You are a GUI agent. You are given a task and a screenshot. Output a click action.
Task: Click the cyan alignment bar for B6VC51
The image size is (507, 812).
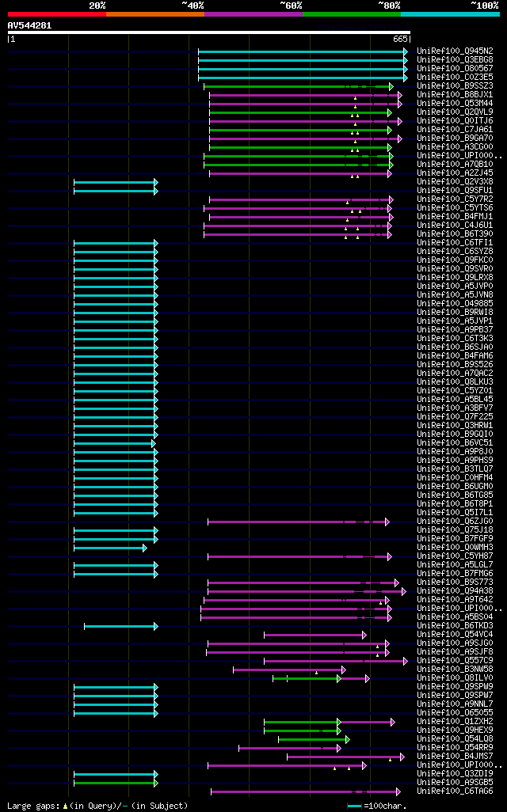pyautogui.click(x=115, y=443)
